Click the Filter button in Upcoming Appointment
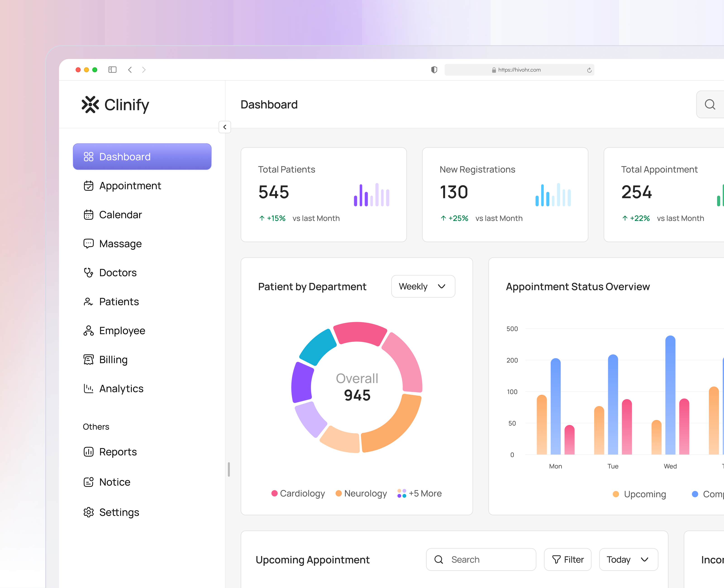 point(567,560)
